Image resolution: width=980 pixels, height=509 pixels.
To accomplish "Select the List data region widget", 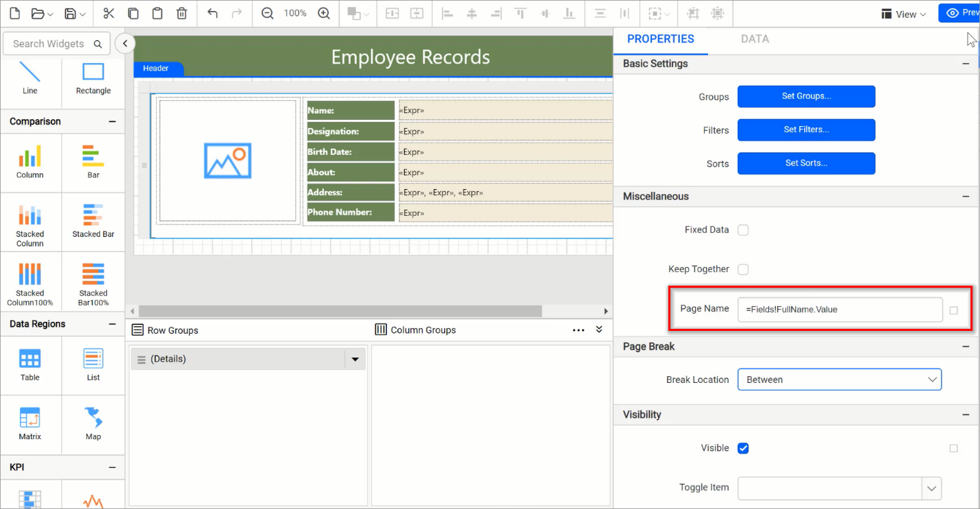I will pos(93,364).
